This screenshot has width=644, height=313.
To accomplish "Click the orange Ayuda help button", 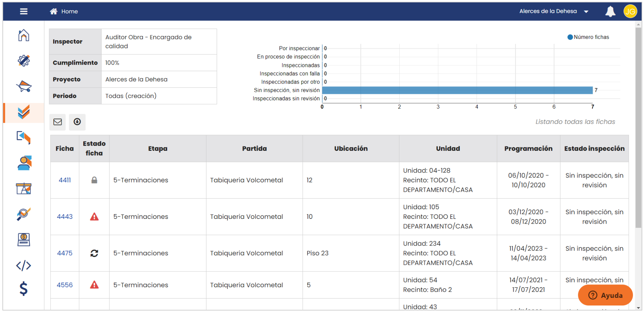I will pos(605,295).
